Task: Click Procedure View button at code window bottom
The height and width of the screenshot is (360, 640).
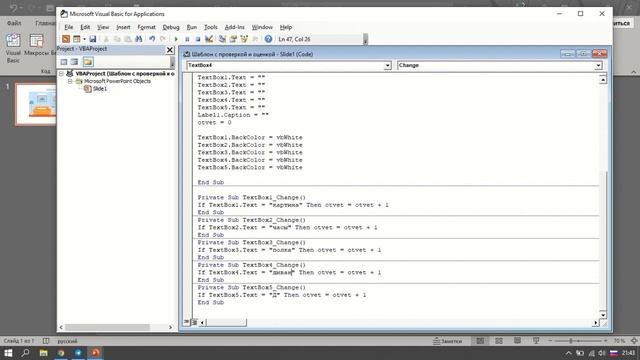Action: click(x=187, y=322)
